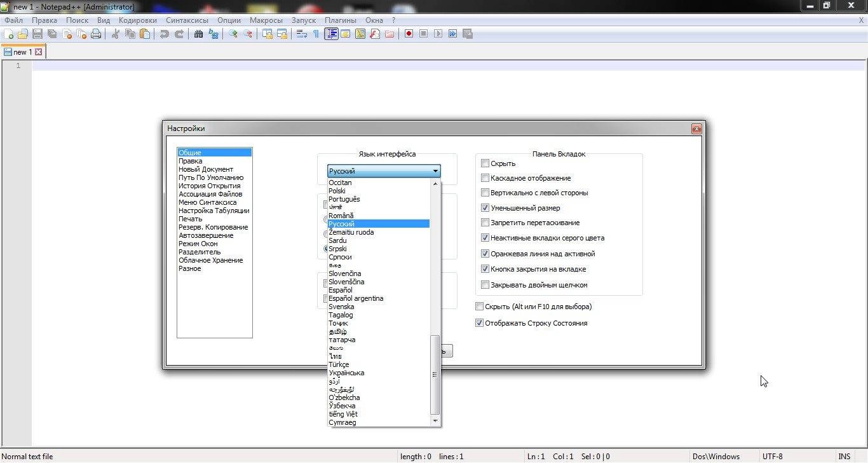
Task: Click the Copy toolbar icon
Action: coord(130,34)
